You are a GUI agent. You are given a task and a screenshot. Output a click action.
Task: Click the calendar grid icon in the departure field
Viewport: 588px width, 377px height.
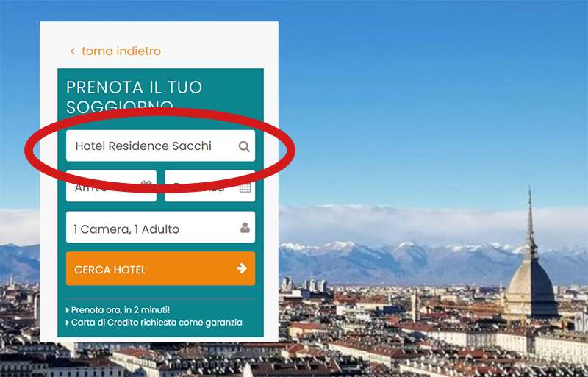(x=245, y=187)
